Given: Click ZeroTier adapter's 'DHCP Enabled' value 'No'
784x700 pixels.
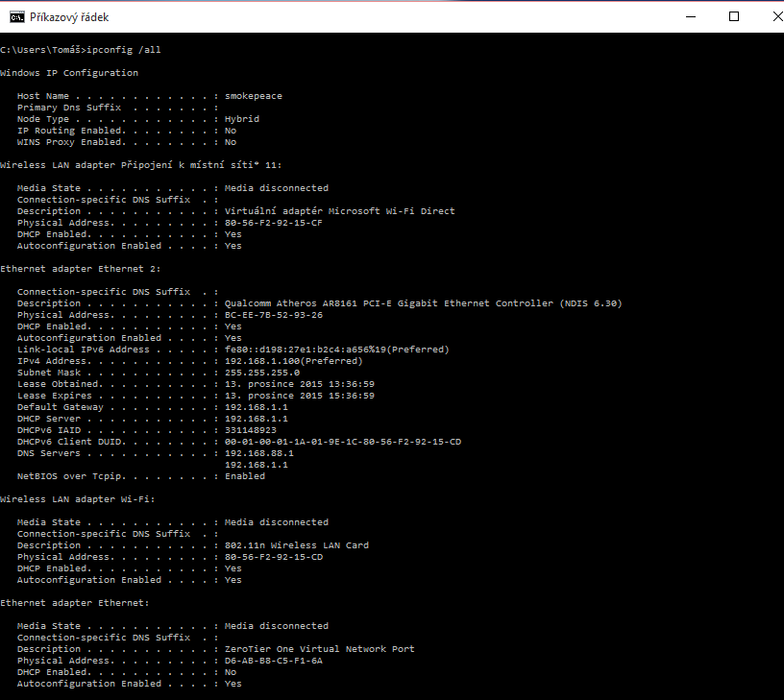Looking at the screenshot, I should [231, 672].
